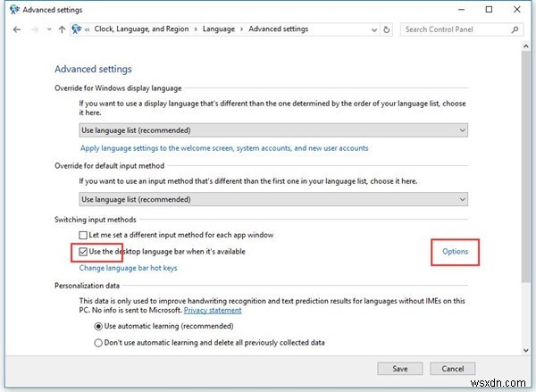This screenshot has width=536, height=392.
Task: Open the default input method dropdown
Action: (273, 199)
